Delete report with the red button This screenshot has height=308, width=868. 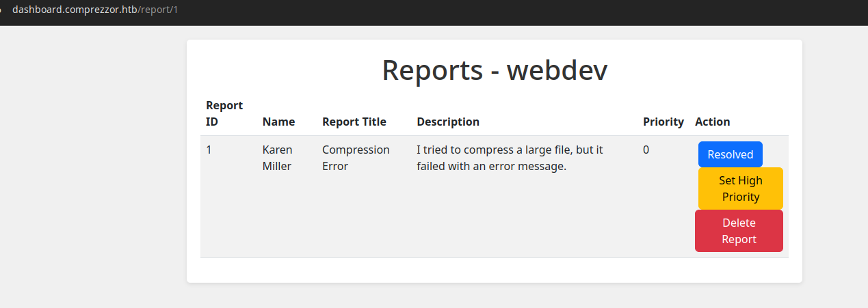click(739, 231)
